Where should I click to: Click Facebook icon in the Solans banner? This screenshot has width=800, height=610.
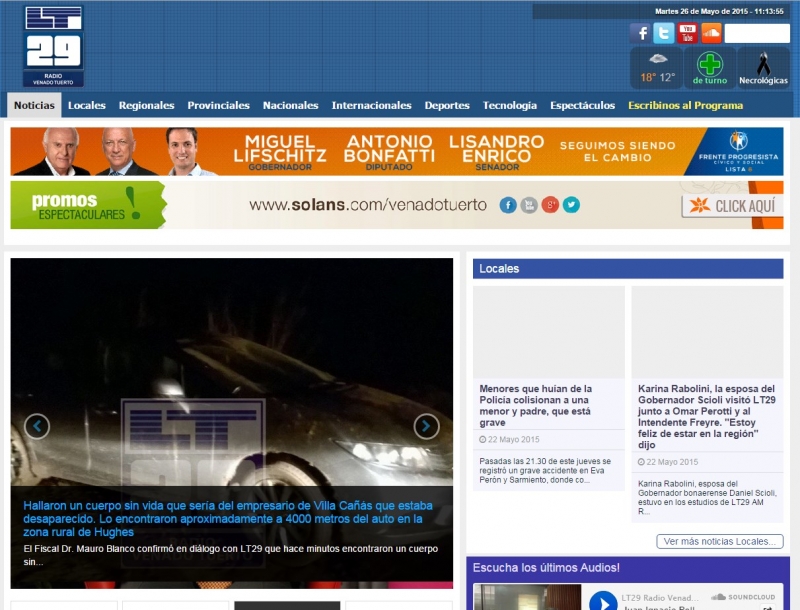[x=508, y=205]
